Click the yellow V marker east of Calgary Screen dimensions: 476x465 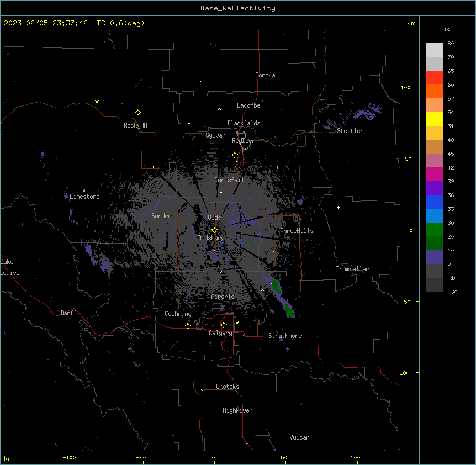(237, 323)
